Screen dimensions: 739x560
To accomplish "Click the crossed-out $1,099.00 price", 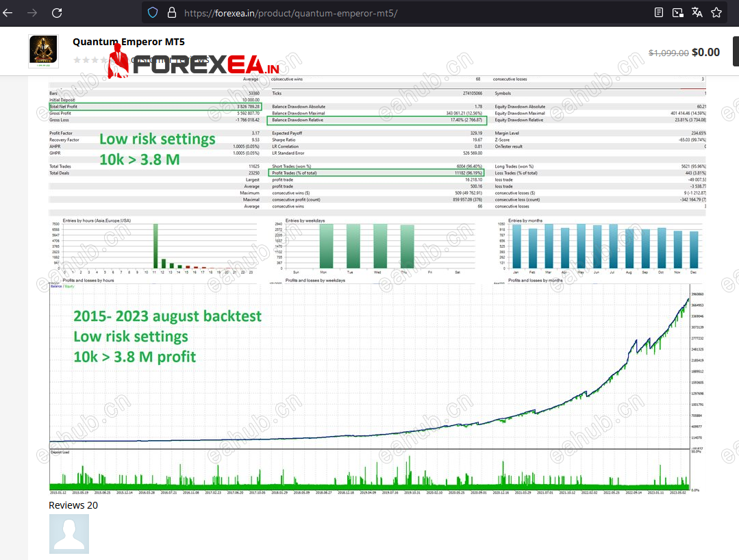I will (x=668, y=53).
